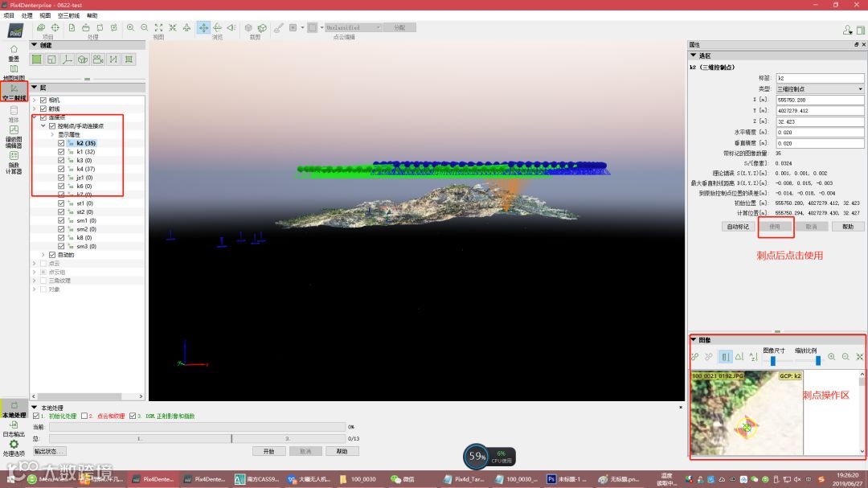Screen dimensions: 868x488
Task: Toggle the 自动的 automatic tie points checkbox
Action: (x=52, y=255)
